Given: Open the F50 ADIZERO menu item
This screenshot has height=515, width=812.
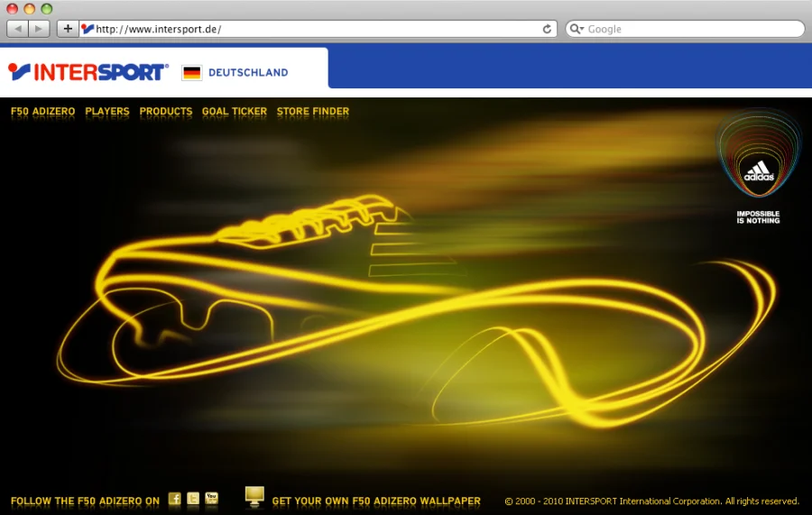Looking at the screenshot, I should (42, 112).
